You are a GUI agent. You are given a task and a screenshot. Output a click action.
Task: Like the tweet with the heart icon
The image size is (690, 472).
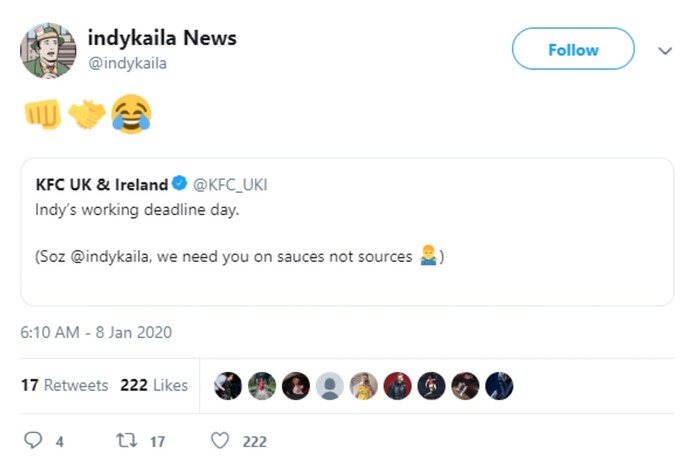pyautogui.click(x=220, y=440)
